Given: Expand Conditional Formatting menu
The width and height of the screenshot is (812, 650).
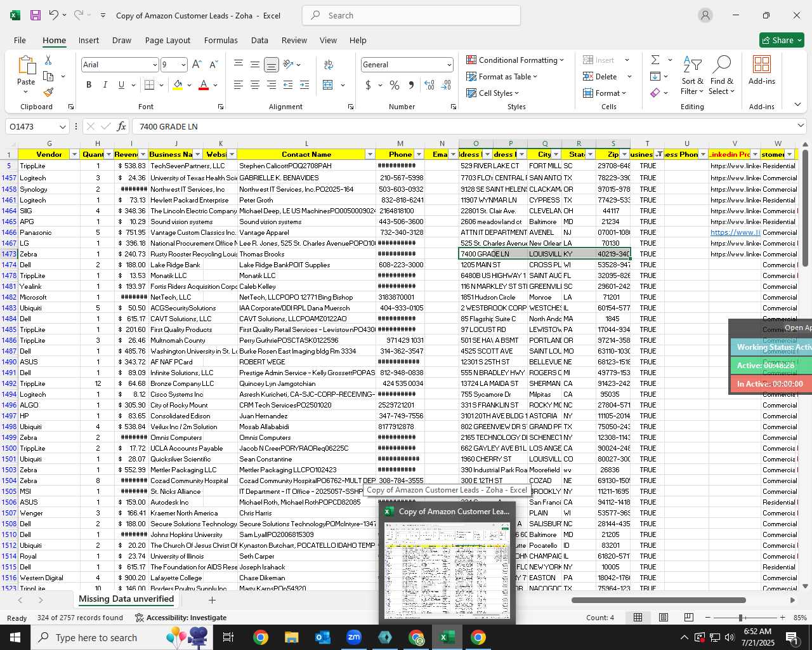Looking at the screenshot, I should (x=514, y=60).
